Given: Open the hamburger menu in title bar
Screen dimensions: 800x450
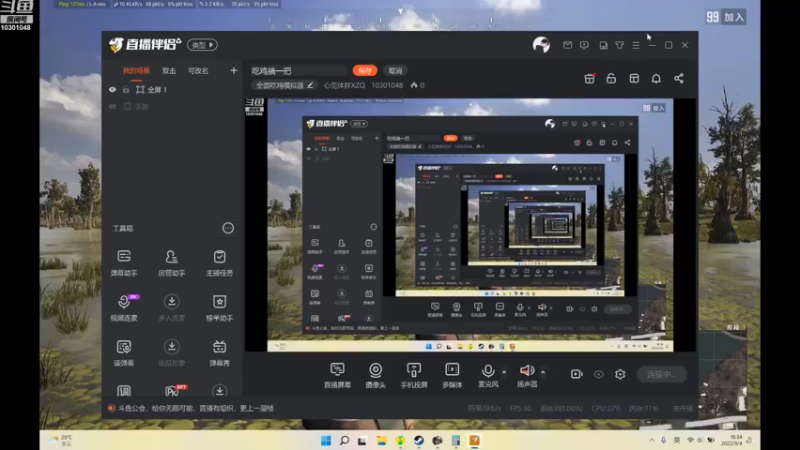Looking at the screenshot, I should pyautogui.click(x=636, y=45).
